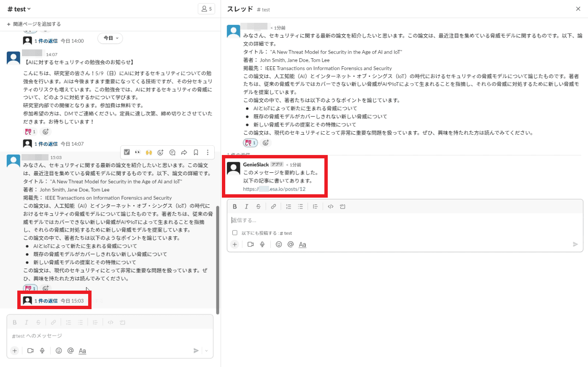Click the video clip icon in channel composer
The width and height of the screenshot is (588, 367).
[x=30, y=351]
